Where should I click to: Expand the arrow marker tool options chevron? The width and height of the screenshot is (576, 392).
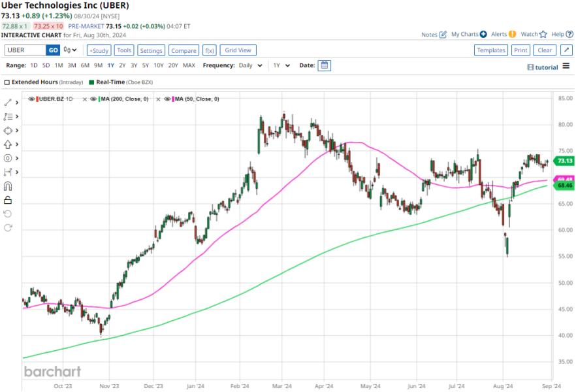(x=17, y=144)
